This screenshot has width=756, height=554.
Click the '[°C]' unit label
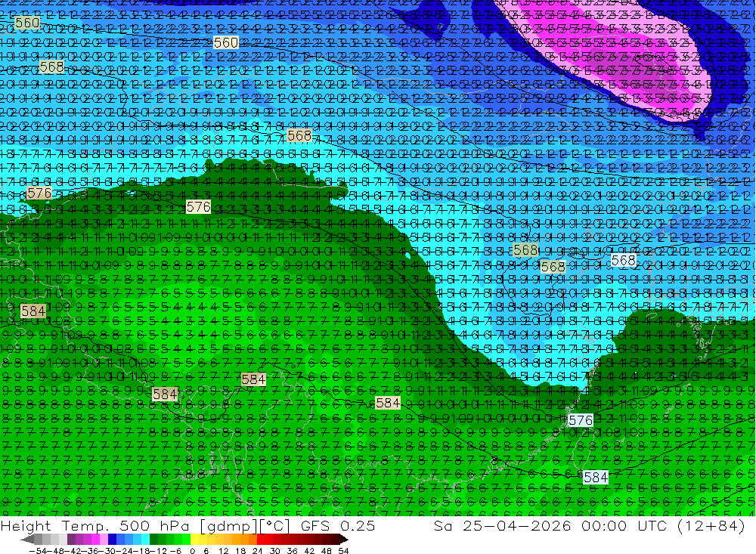click(x=274, y=526)
